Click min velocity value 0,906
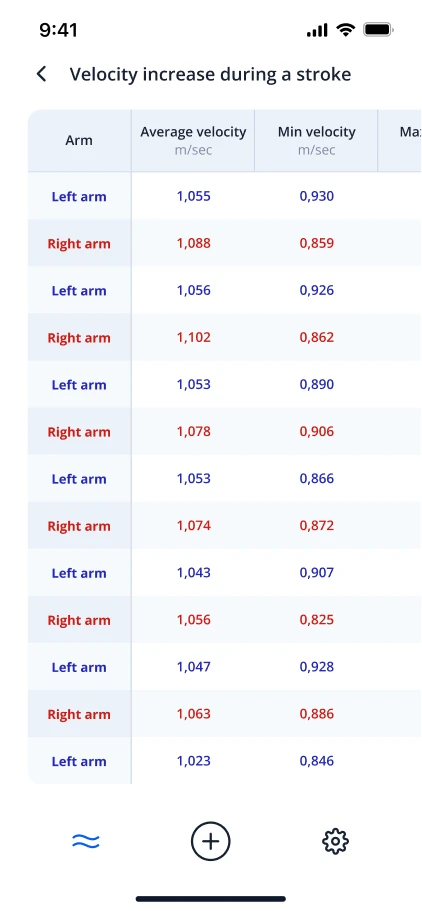Screen dimensions: 422x911 coord(317,431)
